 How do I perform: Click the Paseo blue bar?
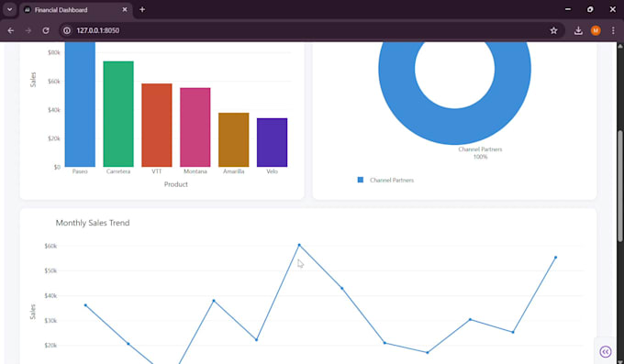[80, 105]
